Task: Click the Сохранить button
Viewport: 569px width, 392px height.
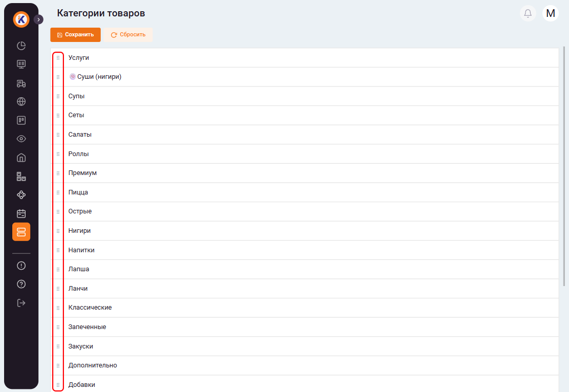Action: click(x=75, y=35)
